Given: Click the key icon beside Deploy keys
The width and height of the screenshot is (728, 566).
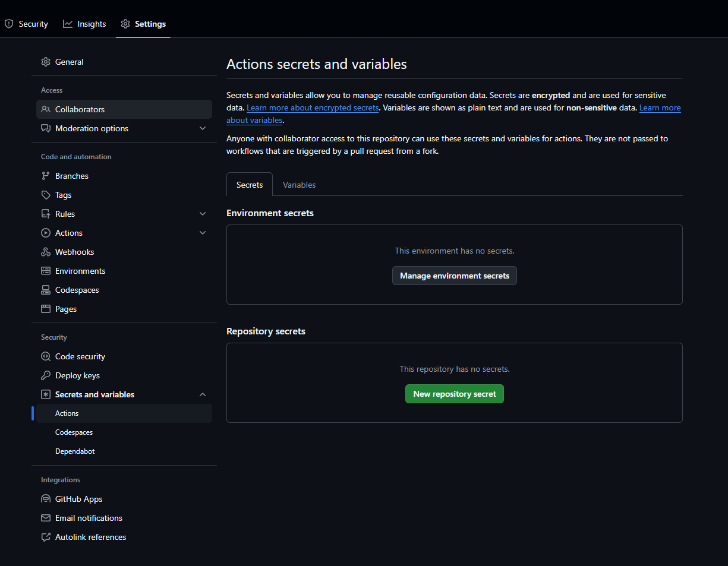Looking at the screenshot, I should point(46,375).
